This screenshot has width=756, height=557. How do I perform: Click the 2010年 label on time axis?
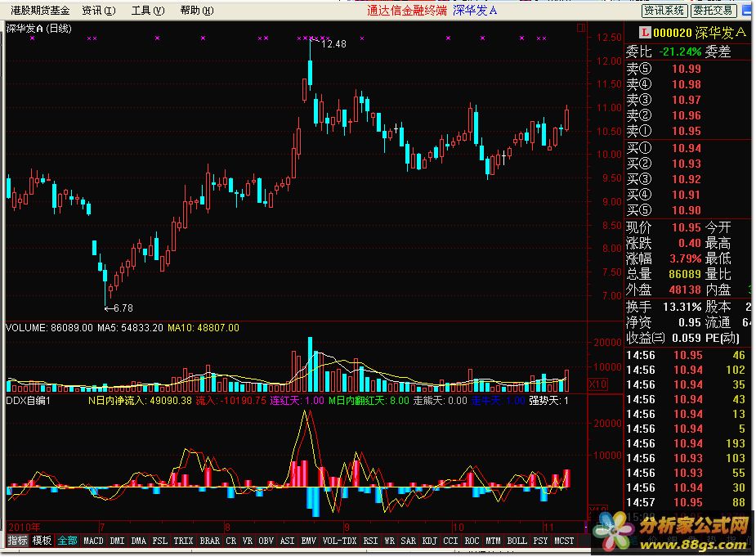24,527
